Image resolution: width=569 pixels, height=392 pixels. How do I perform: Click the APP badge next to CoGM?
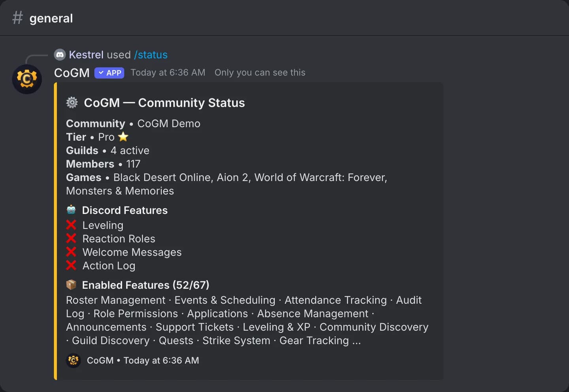(x=109, y=73)
